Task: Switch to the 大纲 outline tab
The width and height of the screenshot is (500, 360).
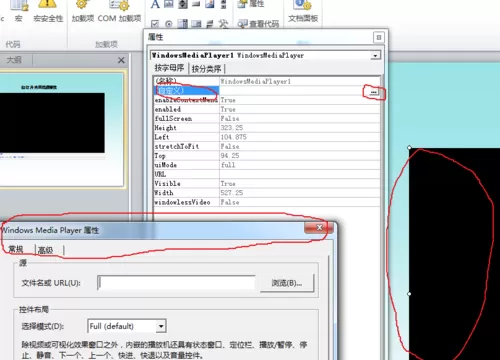Action: 14,60
